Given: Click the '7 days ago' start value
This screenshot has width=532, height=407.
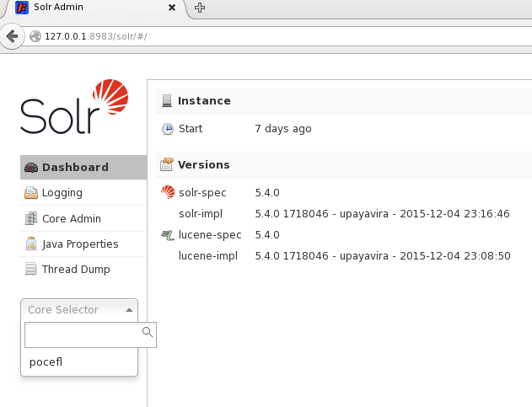Looking at the screenshot, I should pos(283,129).
